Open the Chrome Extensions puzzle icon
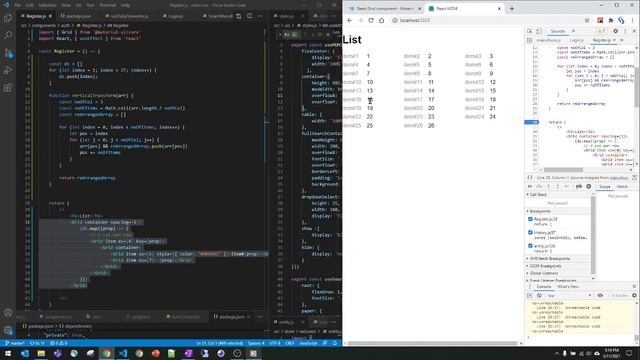 tap(611, 20)
